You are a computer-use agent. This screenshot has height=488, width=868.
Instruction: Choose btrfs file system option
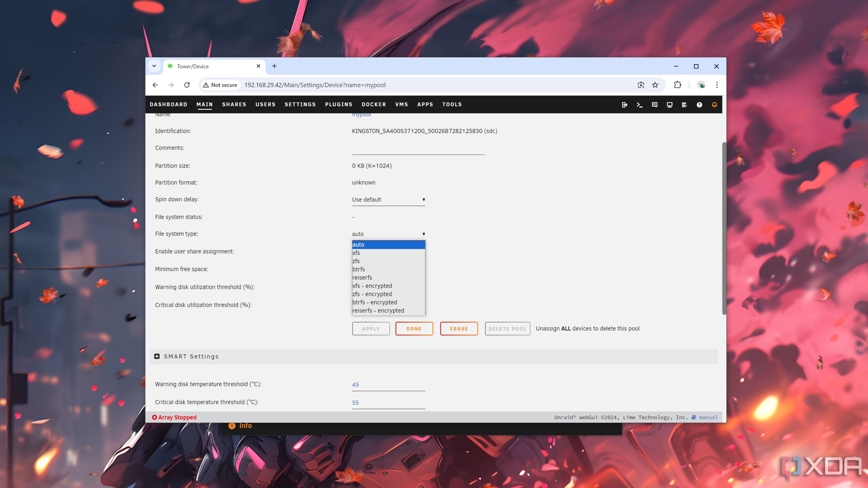[389, 269]
